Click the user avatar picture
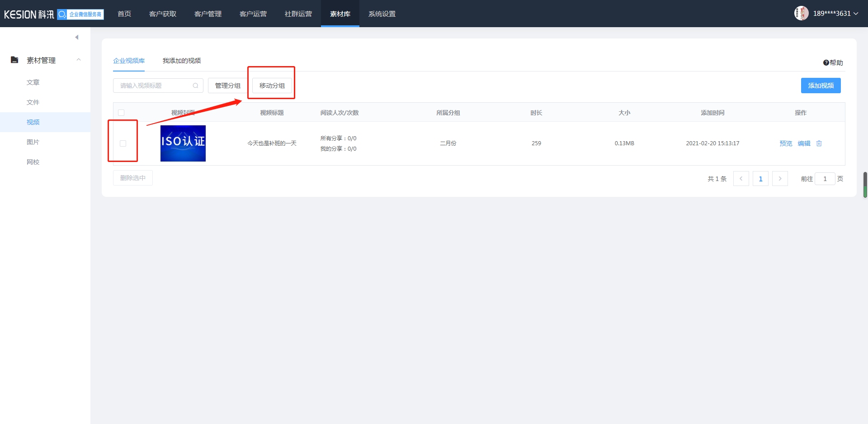Image resolution: width=868 pixels, height=424 pixels. coord(801,14)
